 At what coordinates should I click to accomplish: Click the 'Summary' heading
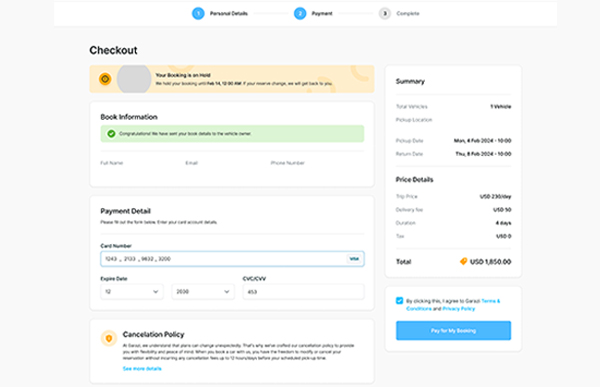[410, 81]
